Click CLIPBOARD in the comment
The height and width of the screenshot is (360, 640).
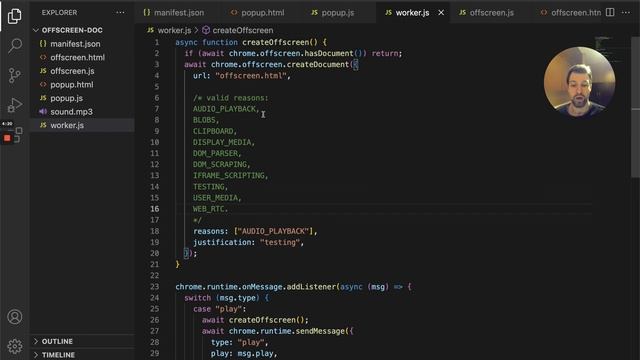point(213,131)
